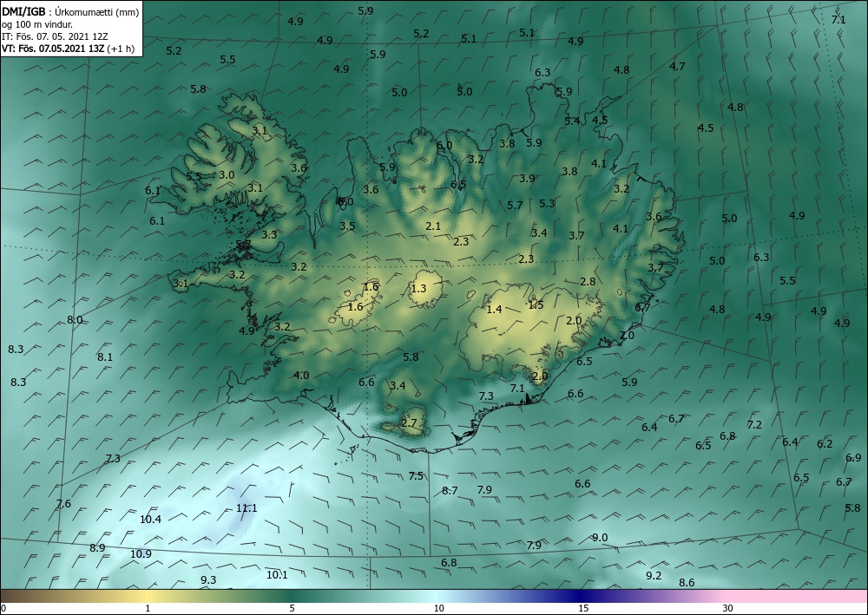Click the 2.8 value label
The width and height of the screenshot is (868, 615).
point(588,281)
